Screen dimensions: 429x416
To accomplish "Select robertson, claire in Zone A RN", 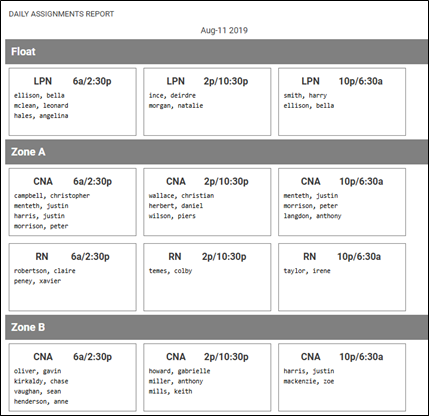I will tap(45, 271).
